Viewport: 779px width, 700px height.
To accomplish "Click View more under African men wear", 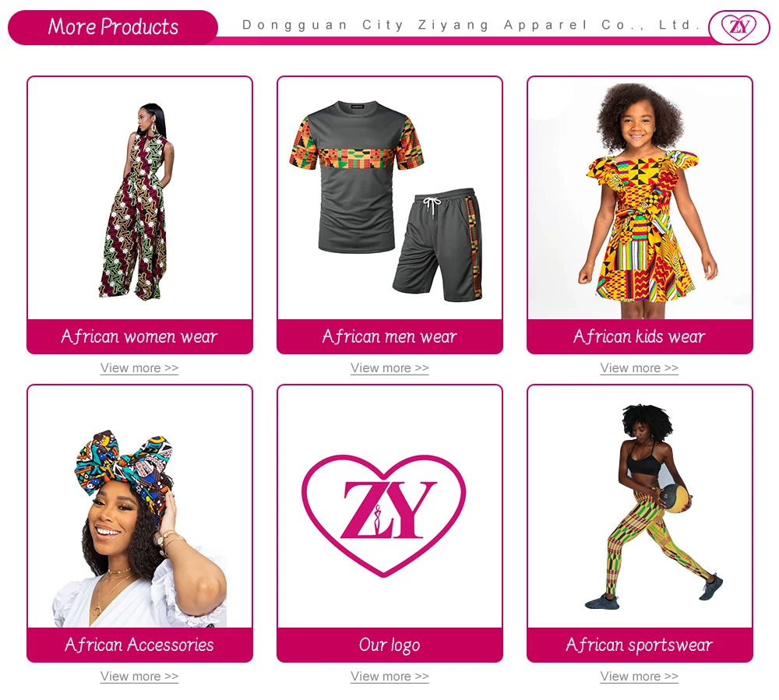I will (389, 368).
